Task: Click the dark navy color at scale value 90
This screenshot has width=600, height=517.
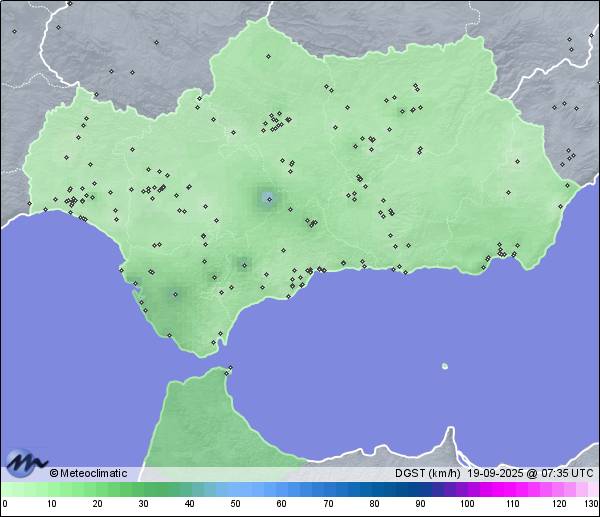Action: point(420,489)
